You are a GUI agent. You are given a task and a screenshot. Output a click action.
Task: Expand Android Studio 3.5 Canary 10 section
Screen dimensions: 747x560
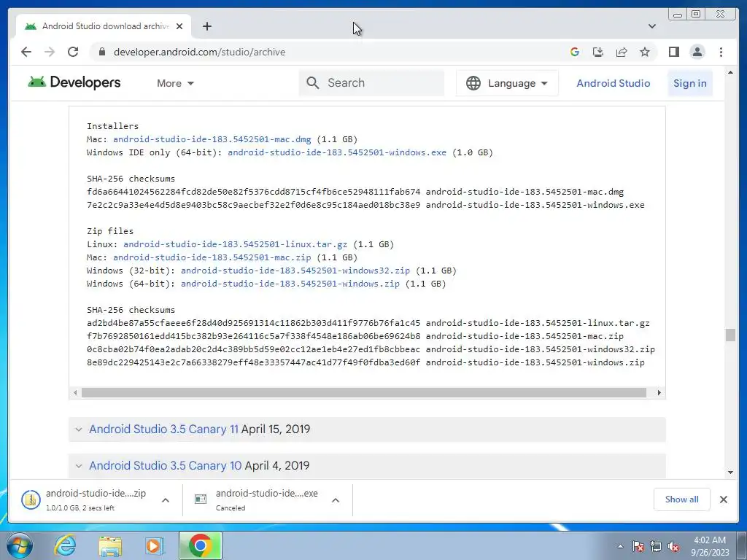[x=79, y=466]
